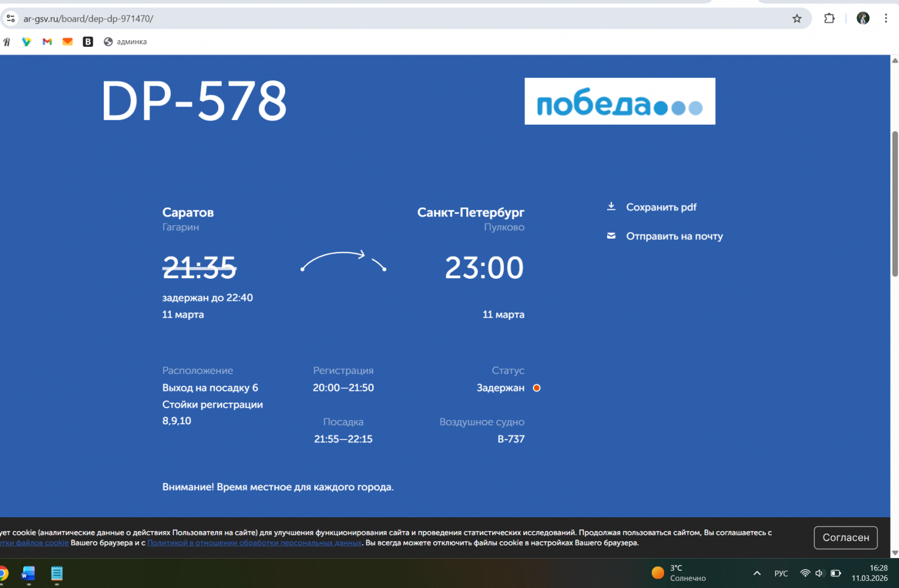Image resolution: width=899 pixels, height=588 pixels.
Task: Open the Gmail bookmark icon
Action: pos(47,41)
